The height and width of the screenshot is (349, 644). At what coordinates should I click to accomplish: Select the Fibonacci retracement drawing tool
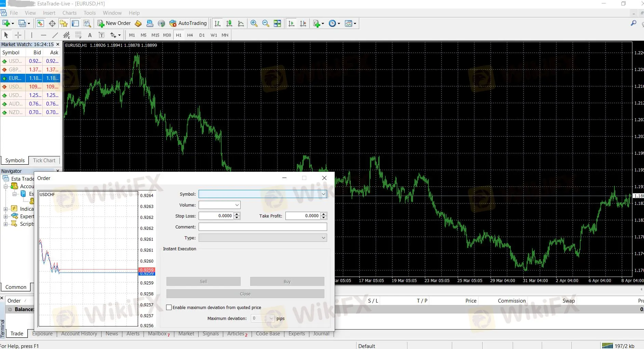[67, 35]
